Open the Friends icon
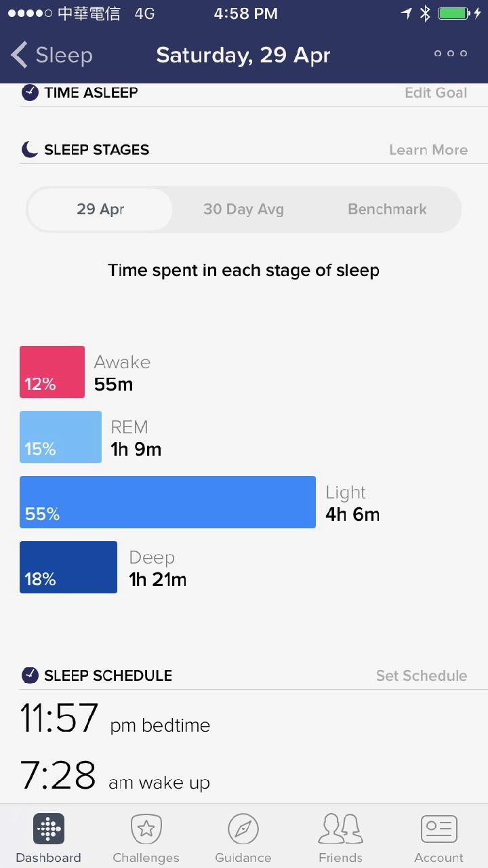The height and width of the screenshot is (868, 488). (x=340, y=829)
